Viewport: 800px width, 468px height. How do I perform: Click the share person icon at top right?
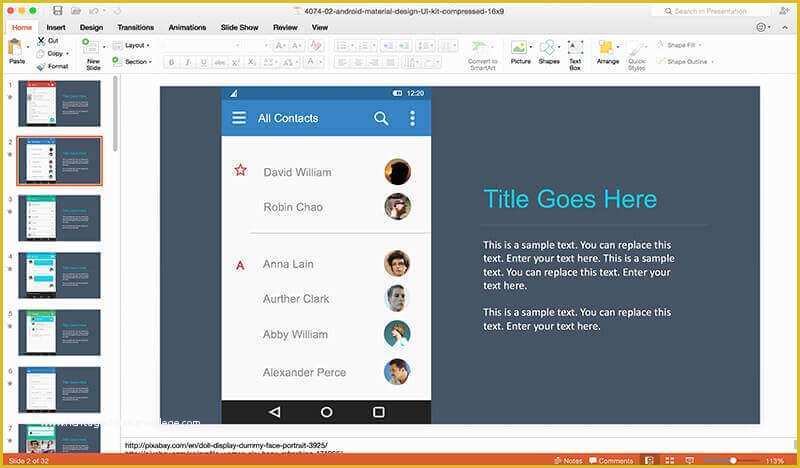tap(784, 10)
